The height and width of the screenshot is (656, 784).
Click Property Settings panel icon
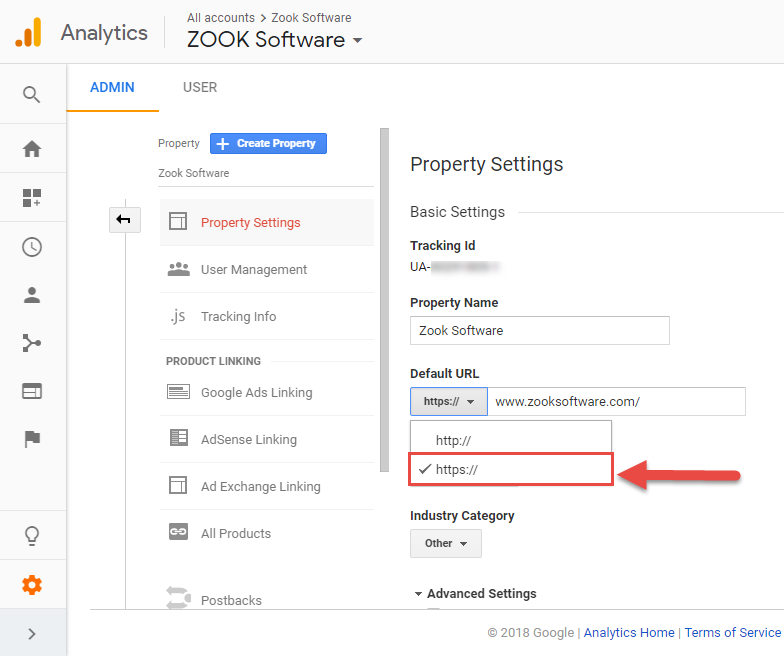click(x=178, y=221)
